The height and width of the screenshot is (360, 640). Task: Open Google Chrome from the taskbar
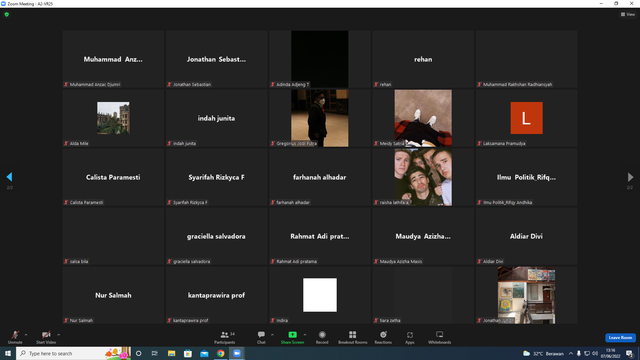pos(220,353)
